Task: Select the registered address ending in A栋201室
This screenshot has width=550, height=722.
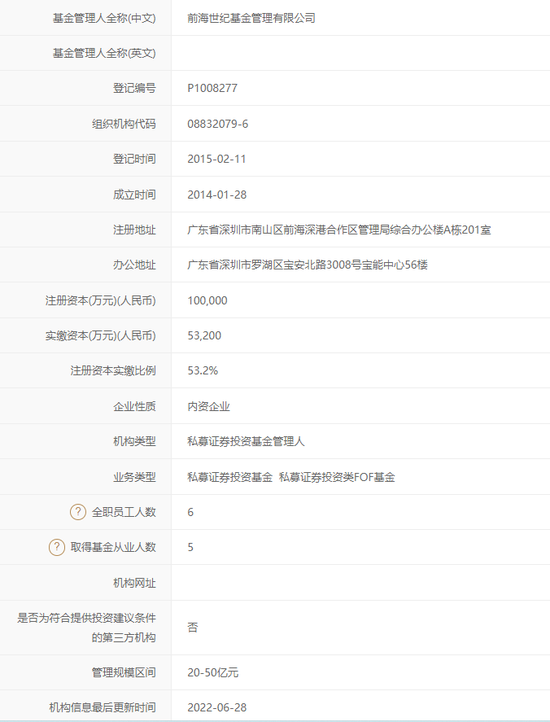Action: click(339, 229)
